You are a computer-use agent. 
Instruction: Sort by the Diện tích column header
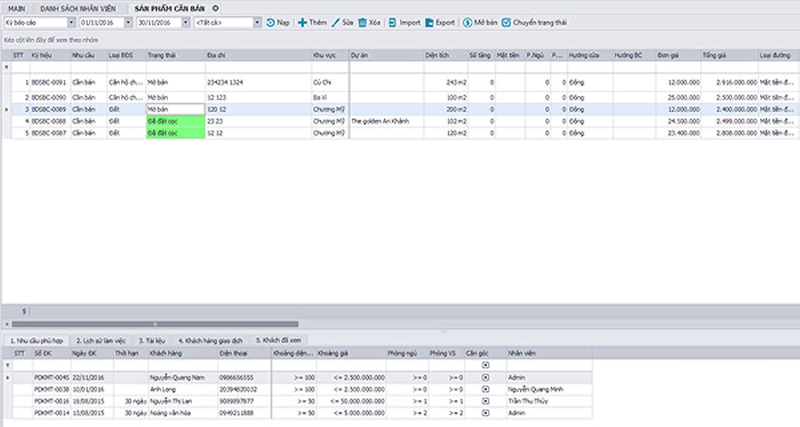(x=445, y=55)
